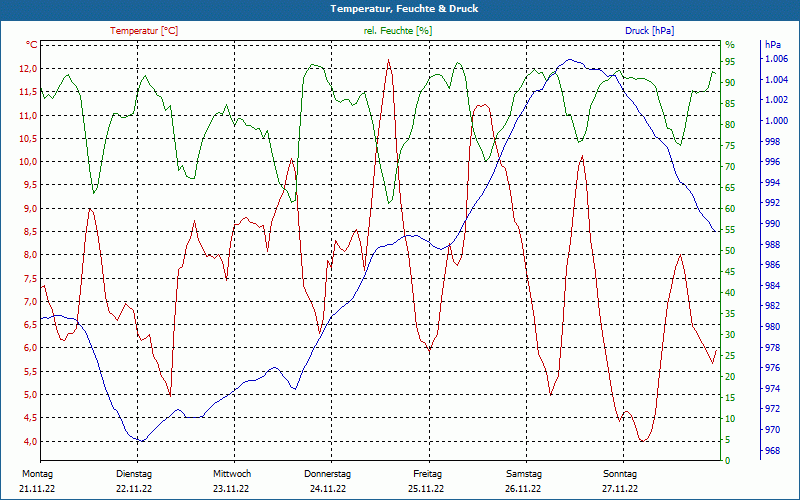Click the 'Donnerstag' day label
The height and width of the screenshot is (500, 800).
pyautogui.click(x=328, y=474)
